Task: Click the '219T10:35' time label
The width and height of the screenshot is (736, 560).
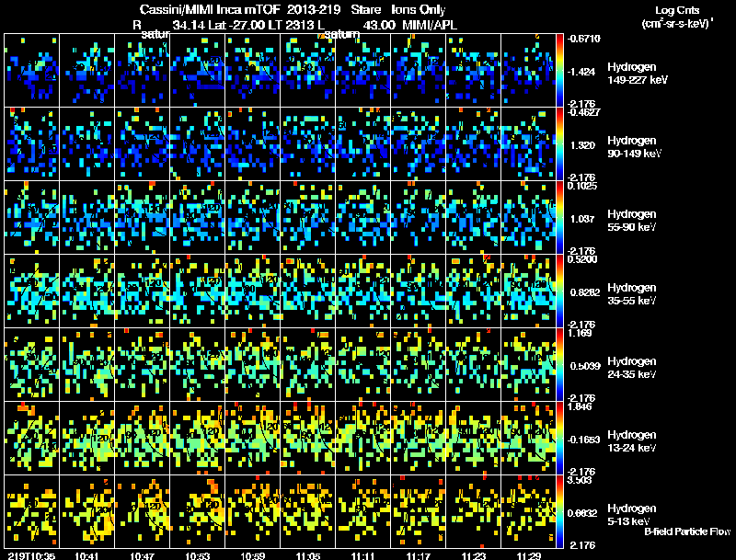Action: click(x=31, y=555)
